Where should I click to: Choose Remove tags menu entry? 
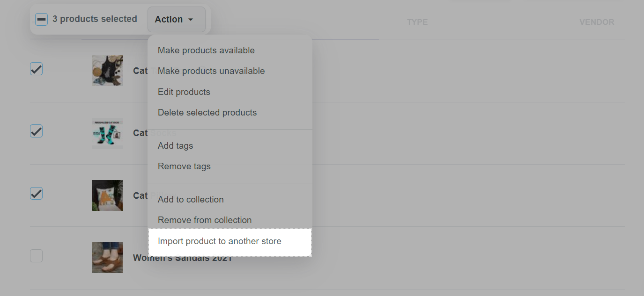pos(184,166)
